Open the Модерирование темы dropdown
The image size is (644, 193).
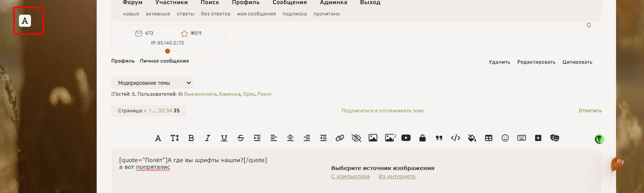152,83
